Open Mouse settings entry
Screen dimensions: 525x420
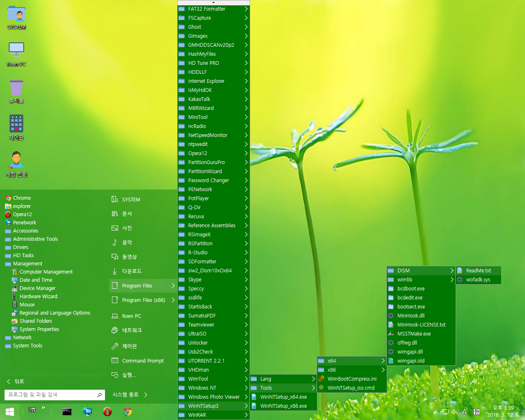27,305
